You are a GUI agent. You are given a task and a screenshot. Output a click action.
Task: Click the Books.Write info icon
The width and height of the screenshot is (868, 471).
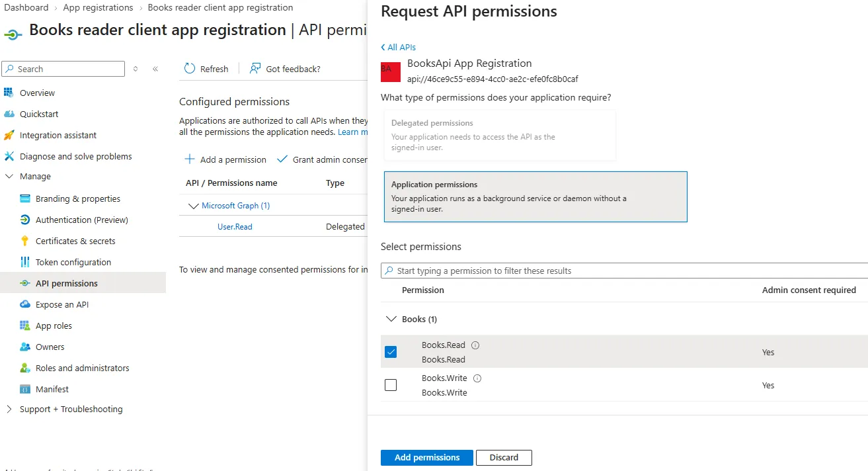(477, 378)
